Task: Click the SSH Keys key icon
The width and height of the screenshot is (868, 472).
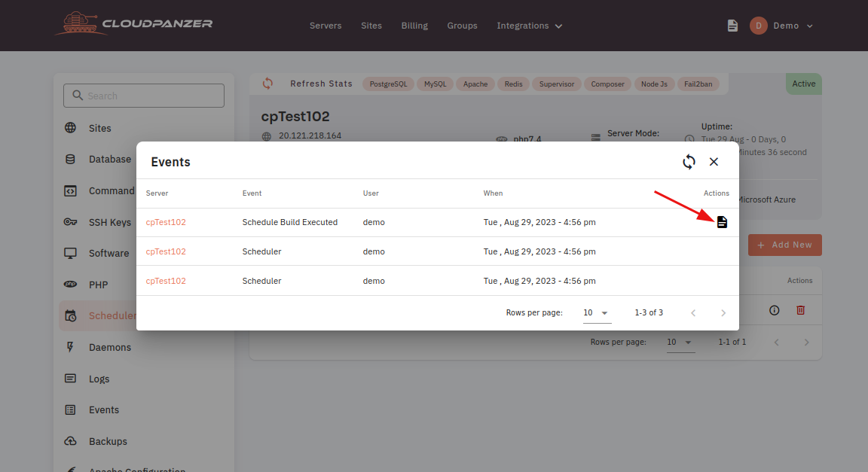Action: pyautogui.click(x=70, y=222)
